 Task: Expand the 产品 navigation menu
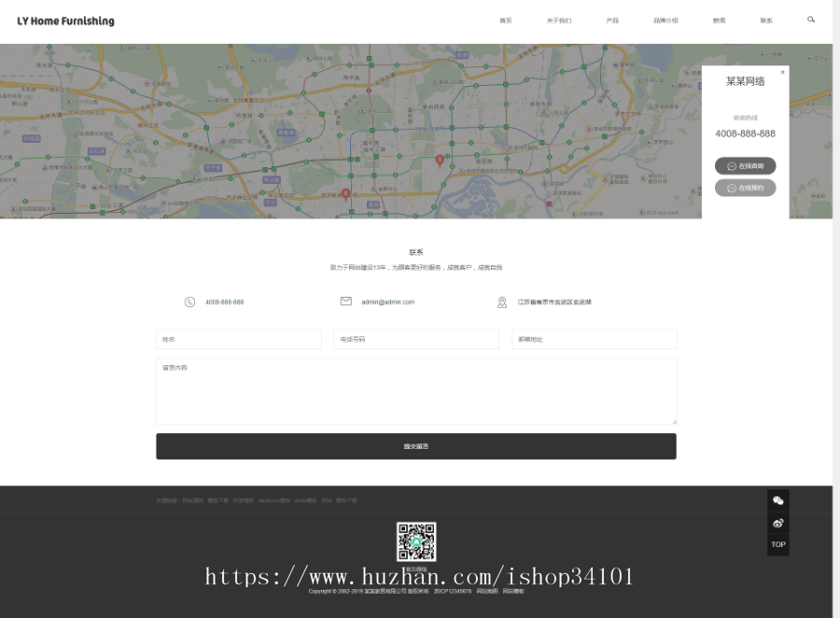(611, 19)
